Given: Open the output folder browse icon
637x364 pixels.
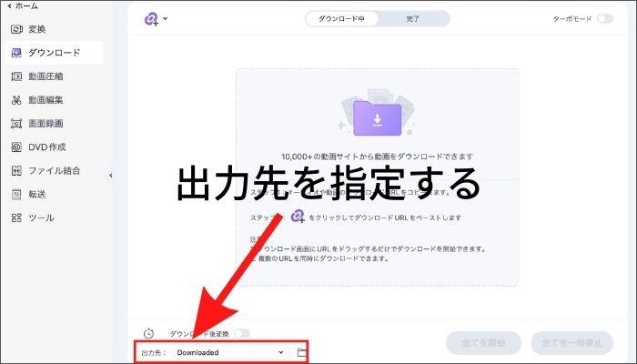Looking at the screenshot, I should point(301,352).
